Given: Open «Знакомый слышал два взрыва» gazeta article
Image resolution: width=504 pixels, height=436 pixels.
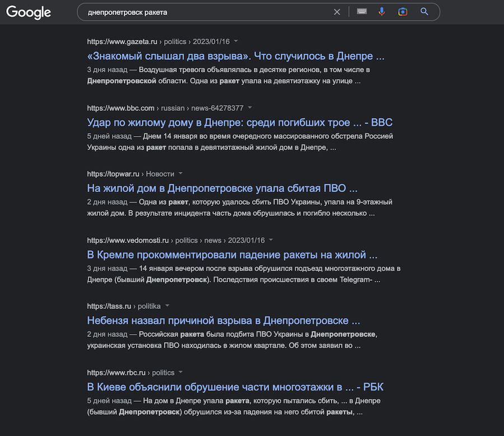Looking at the screenshot, I should coord(236,56).
